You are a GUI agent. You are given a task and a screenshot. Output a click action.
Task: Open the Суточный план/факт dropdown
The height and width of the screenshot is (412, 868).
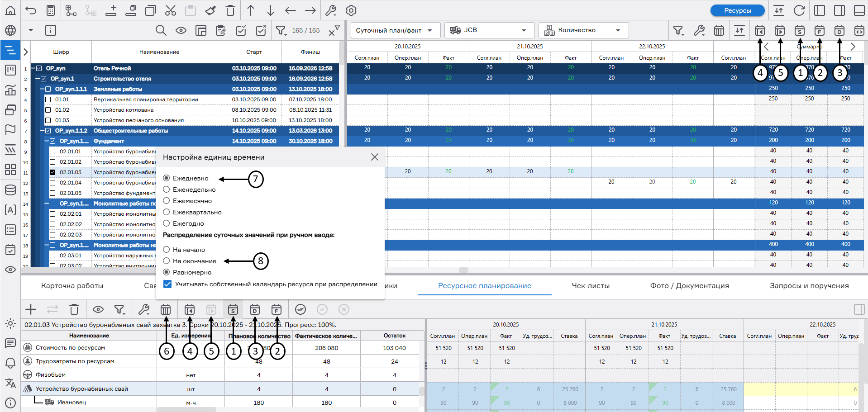point(395,30)
